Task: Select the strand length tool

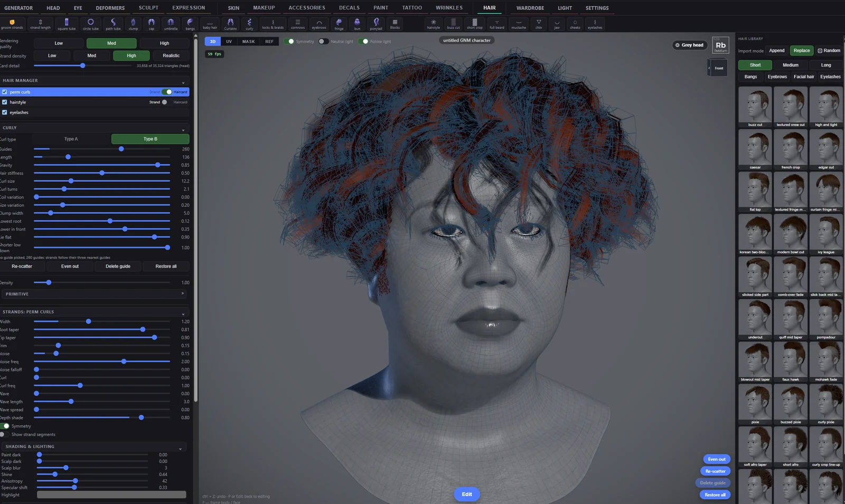Action: coord(40,24)
